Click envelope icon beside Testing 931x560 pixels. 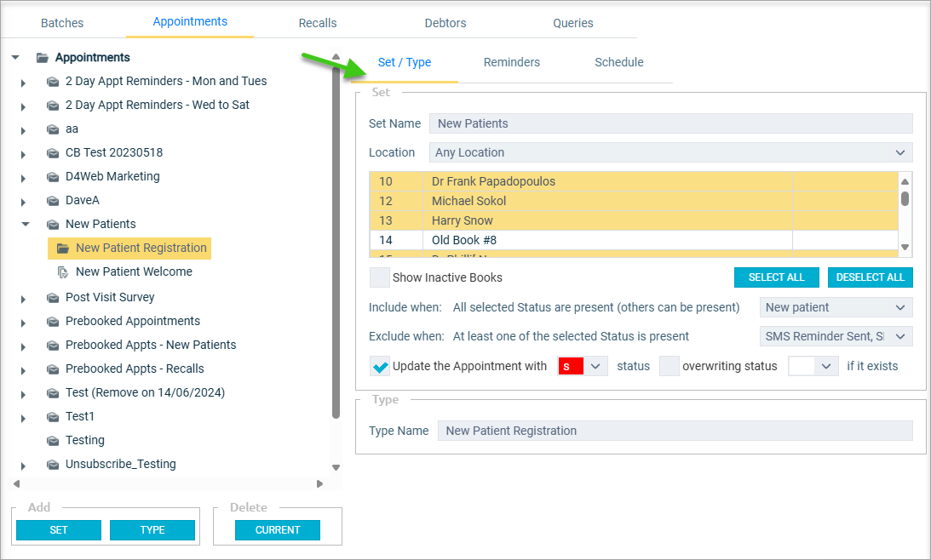(53, 440)
